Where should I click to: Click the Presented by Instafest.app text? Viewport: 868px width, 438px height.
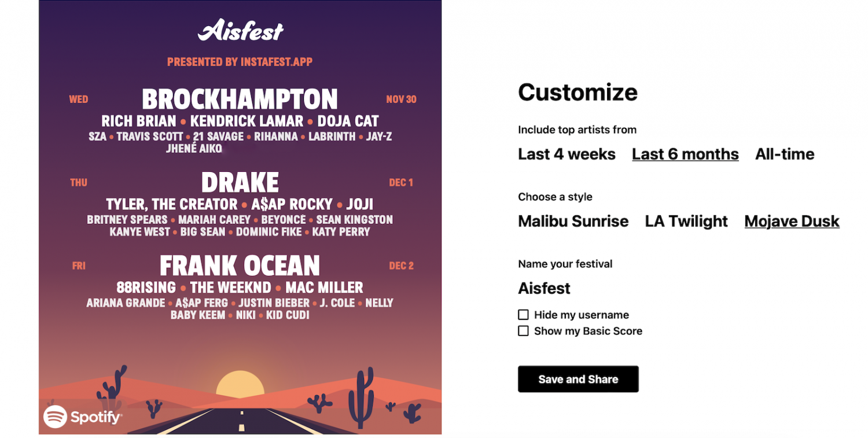coord(240,62)
